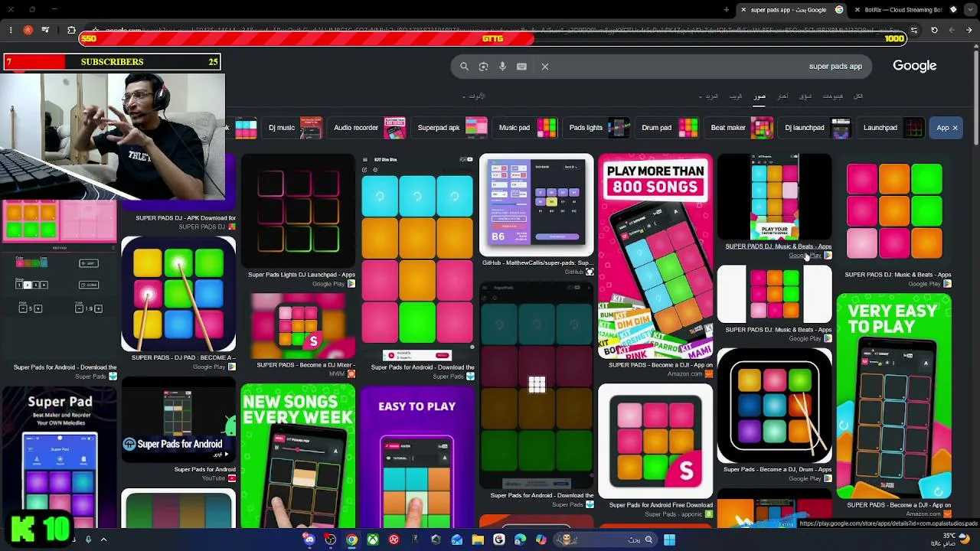Select the Drum pad suggestion chip
Screen dimensions: 980x551
(x=668, y=128)
